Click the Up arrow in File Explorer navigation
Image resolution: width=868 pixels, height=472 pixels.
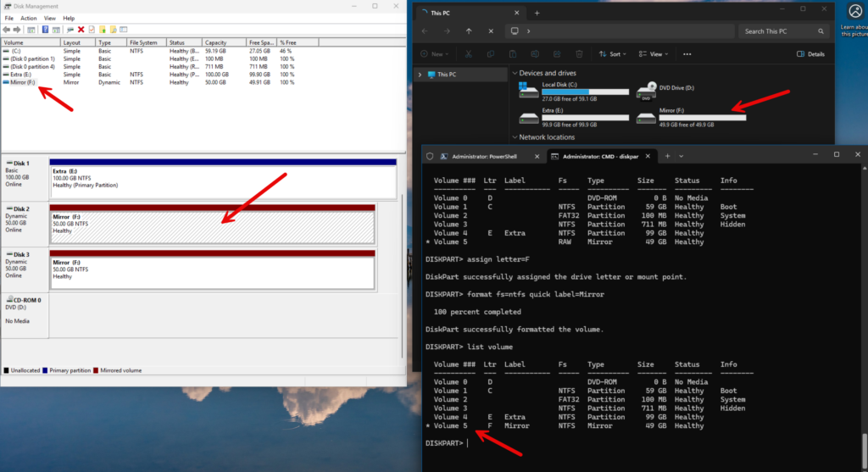click(x=469, y=31)
